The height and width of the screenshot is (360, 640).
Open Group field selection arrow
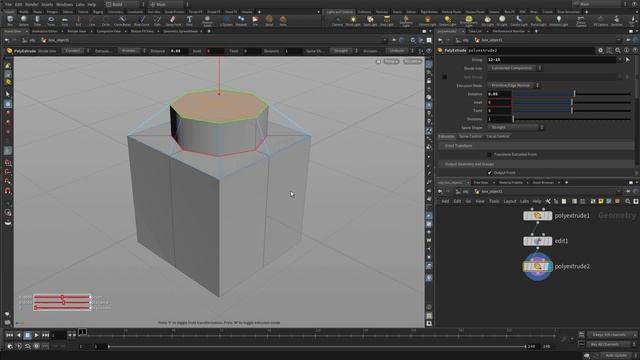tap(628, 60)
